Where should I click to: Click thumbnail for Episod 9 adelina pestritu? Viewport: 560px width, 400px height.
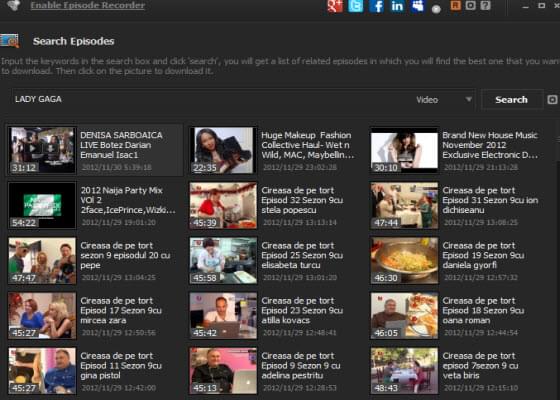(223, 371)
